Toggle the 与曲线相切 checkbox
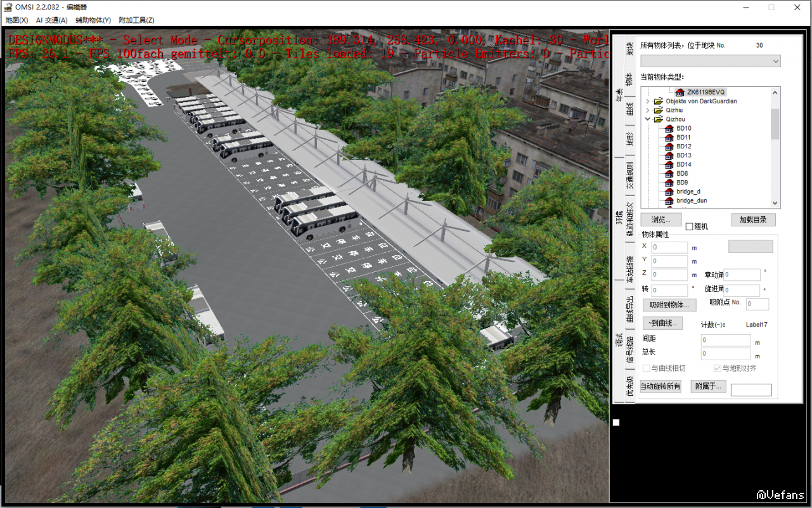Image resolution: width=812 pixels, height=508 pixels. [x=647, y=368]
